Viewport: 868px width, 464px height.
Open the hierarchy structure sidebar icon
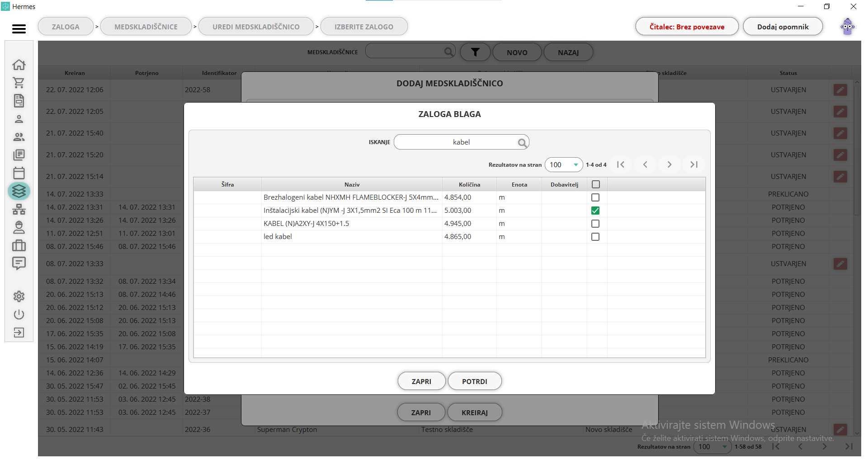point(19,209)
